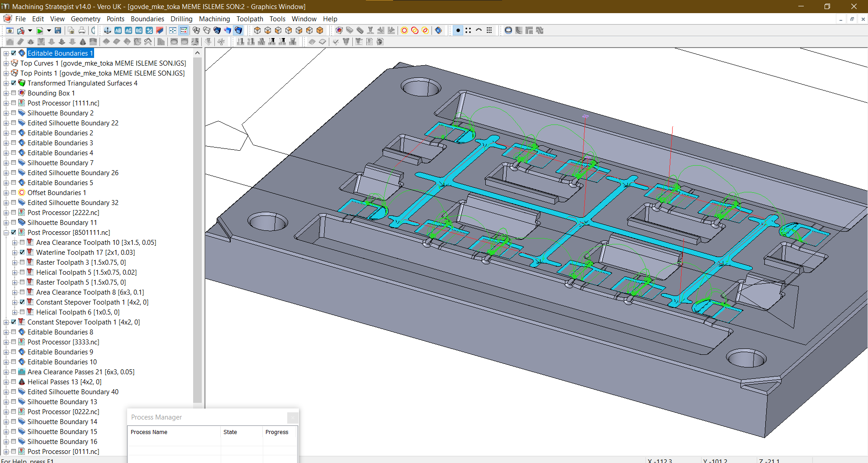Select the dot grid point mode
The image size is (868, 463).
point(489,30)
